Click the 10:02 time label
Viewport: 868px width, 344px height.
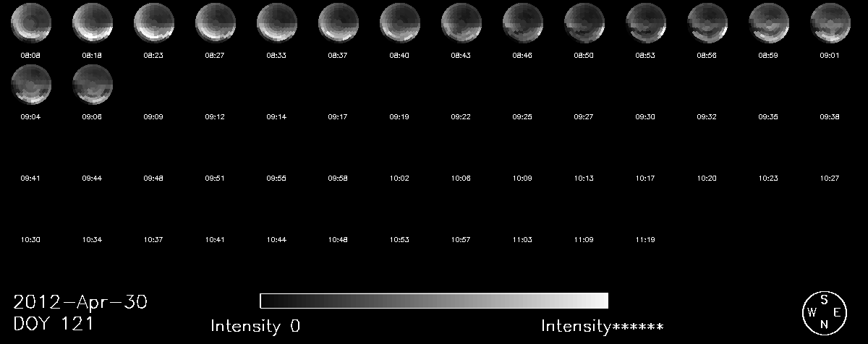pyautogui.click(x=399, y=178)
